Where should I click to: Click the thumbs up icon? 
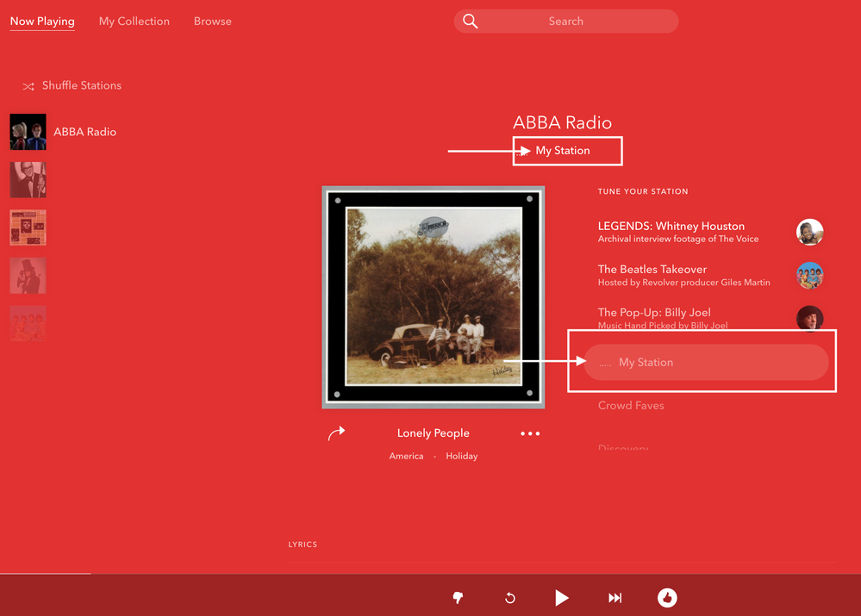tap(667, 598)
